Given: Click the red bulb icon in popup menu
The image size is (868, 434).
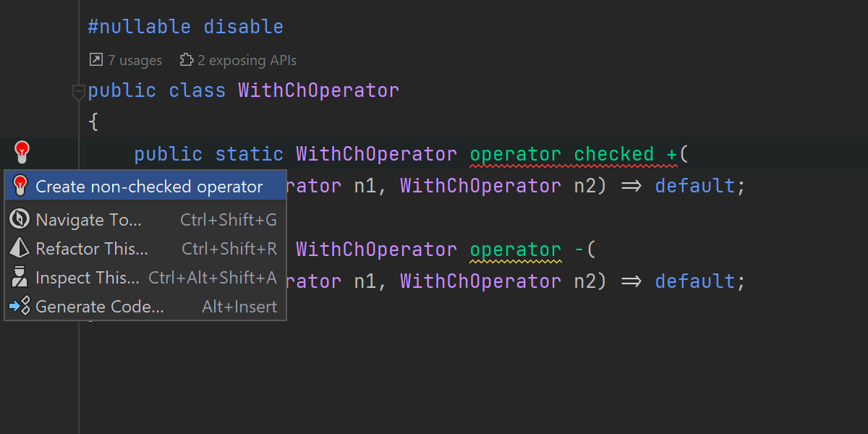Looking at the screenshot, I should (20, 186).
